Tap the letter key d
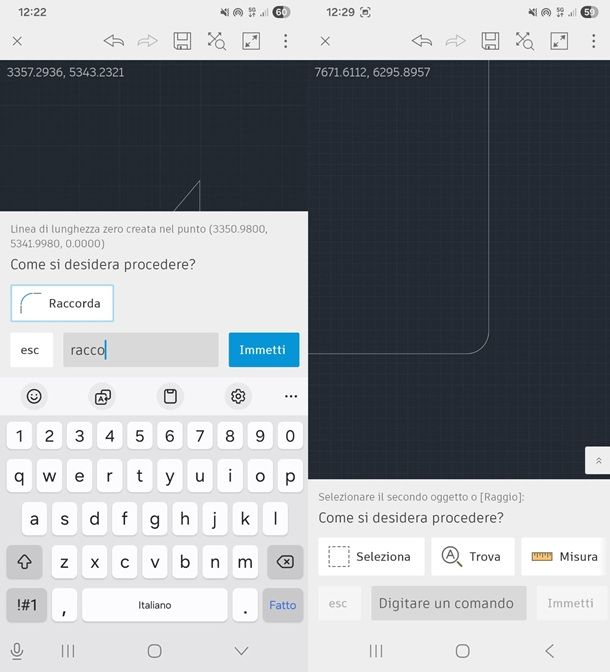610x672 pixels. pyautogui.click(x=95, y=519)
